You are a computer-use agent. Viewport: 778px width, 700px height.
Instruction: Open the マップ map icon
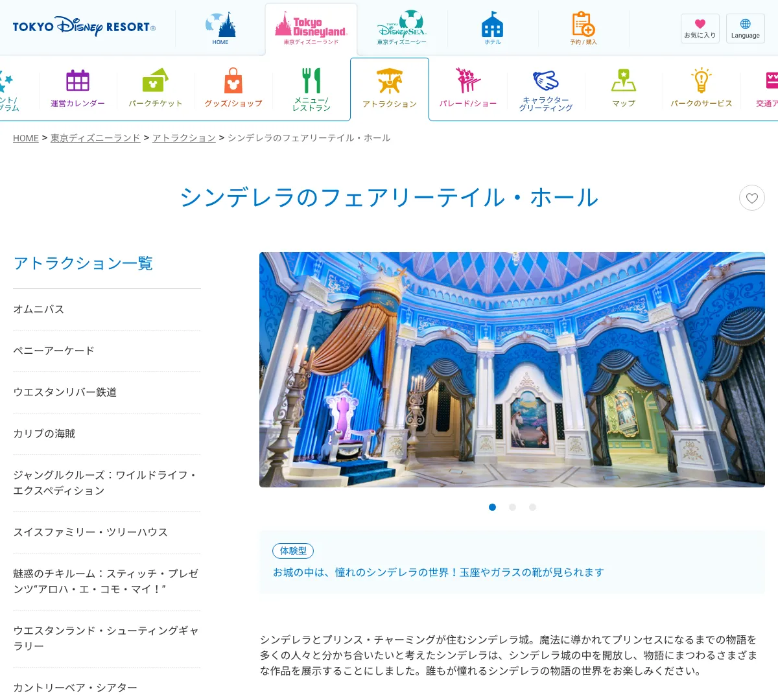point(624,88)
